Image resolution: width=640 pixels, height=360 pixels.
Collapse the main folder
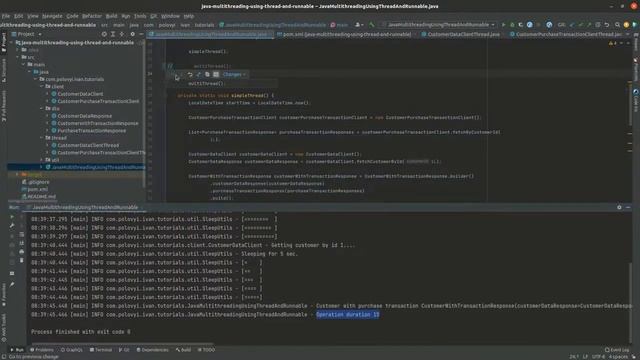[x=24, y=64]
